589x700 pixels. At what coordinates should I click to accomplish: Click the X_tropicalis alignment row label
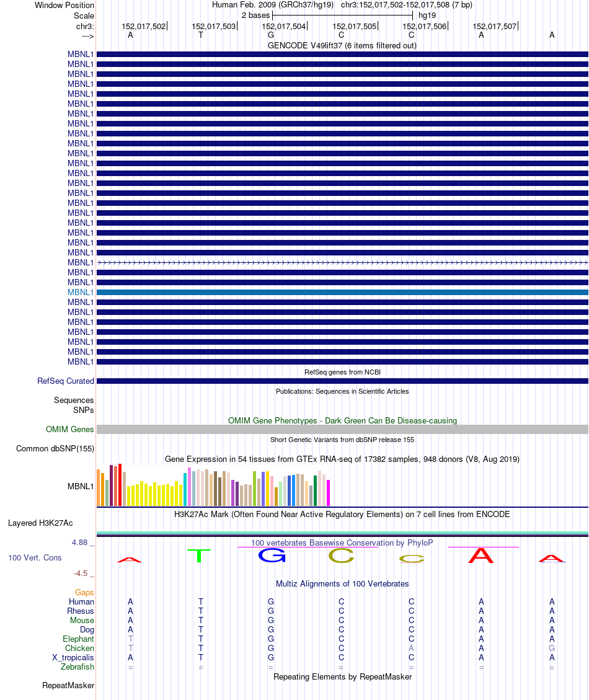pos(73,658)
